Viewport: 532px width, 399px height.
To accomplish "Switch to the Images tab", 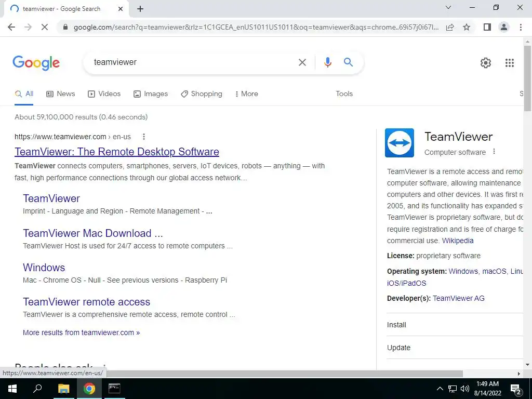I will tap(151, 94).
